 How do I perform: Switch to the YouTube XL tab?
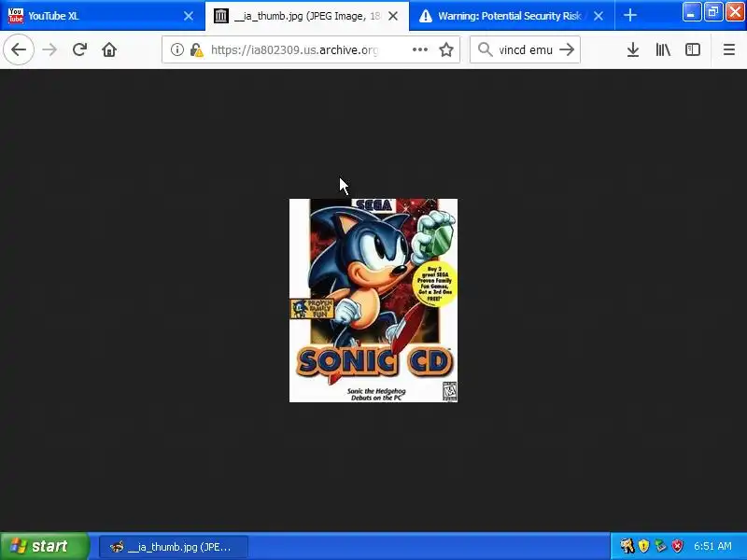click(103, 16)
